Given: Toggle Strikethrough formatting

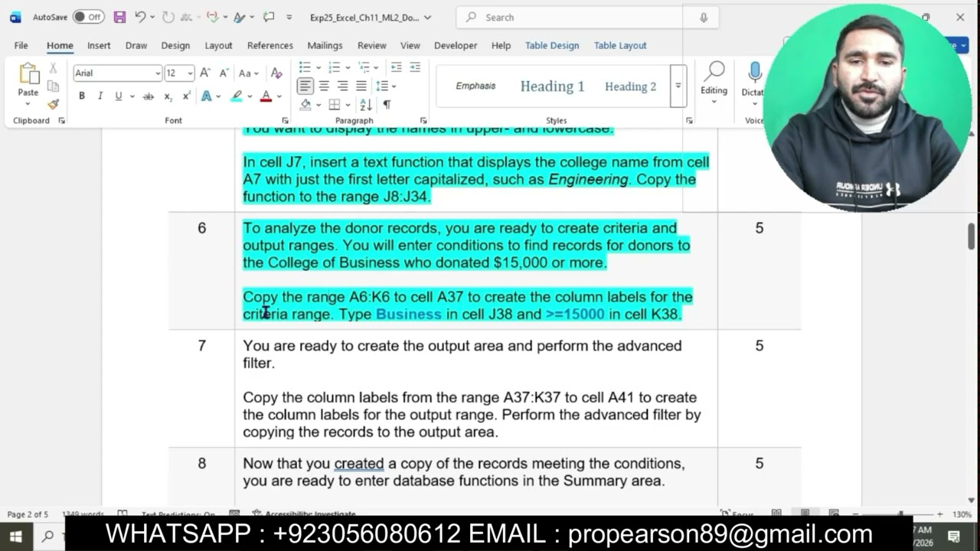Looking at the screenshot, I should pyautogui.click(x=149, y=96).
